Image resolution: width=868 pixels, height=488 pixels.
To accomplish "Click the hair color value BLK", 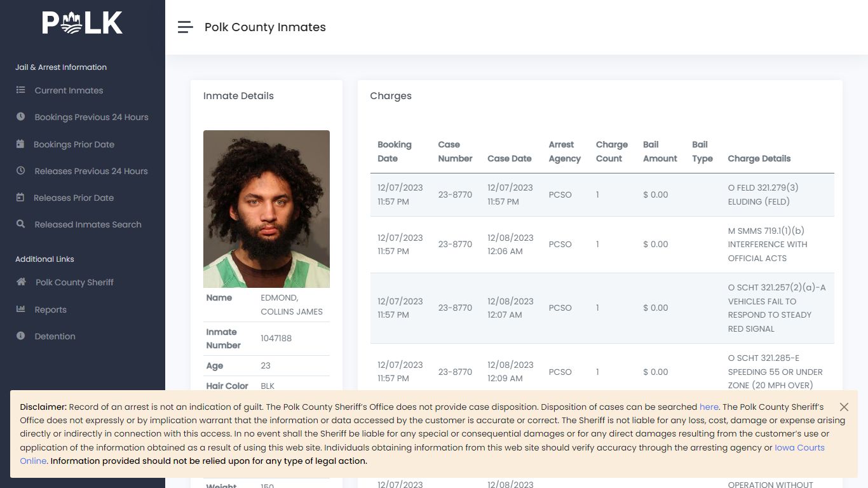I will coord(268,386).
